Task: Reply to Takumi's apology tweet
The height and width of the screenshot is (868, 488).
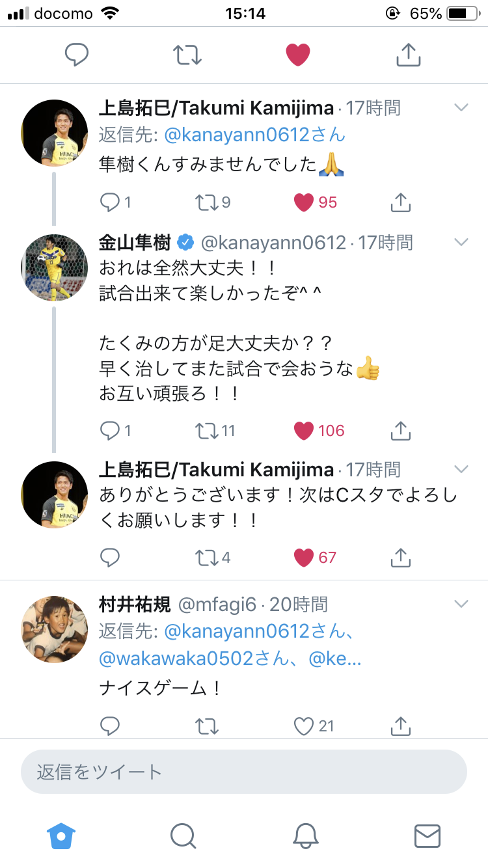Action: tap(110, 202)
